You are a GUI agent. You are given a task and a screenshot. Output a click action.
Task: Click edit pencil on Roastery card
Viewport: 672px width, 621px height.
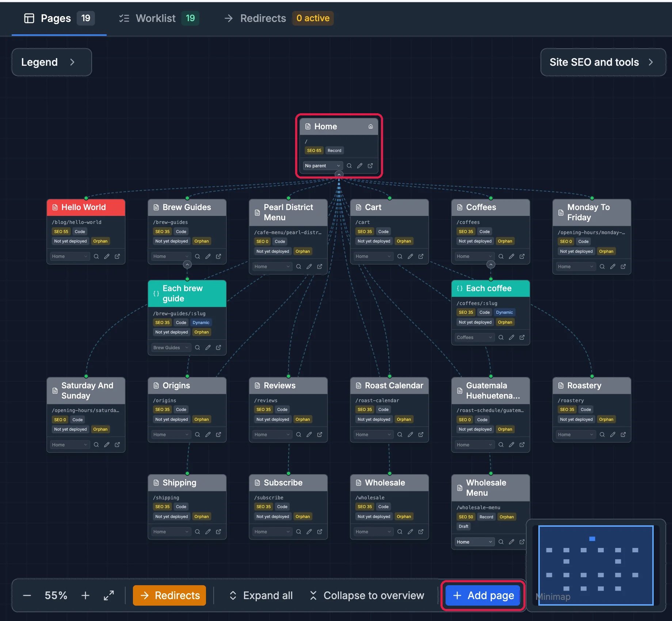[x=613, y=435]
